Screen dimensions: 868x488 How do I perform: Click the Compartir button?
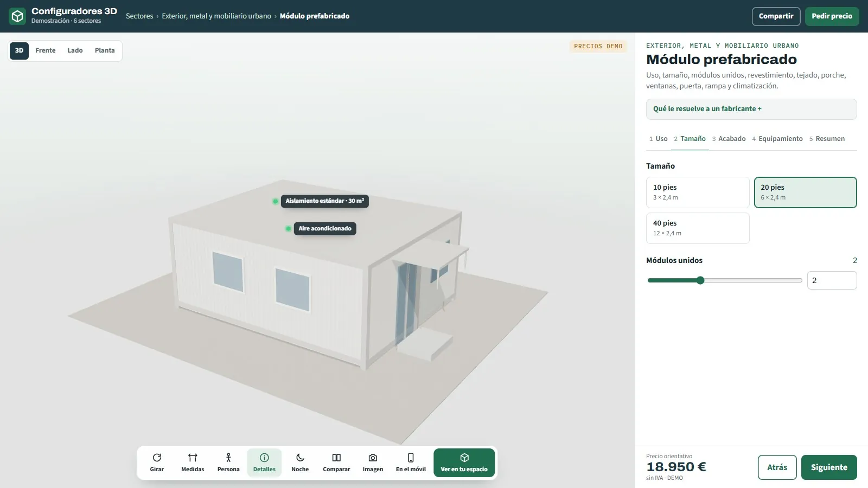776,16
